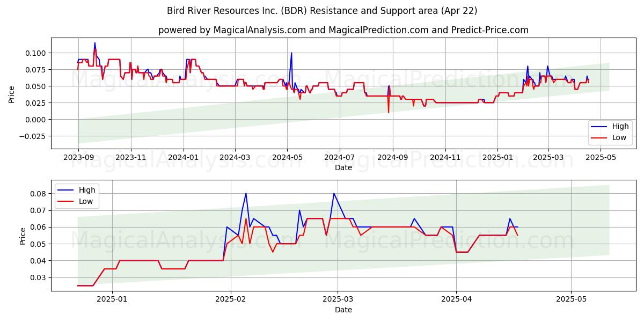Click the '0.075' price tick label
644x322 pixels.
36,69
